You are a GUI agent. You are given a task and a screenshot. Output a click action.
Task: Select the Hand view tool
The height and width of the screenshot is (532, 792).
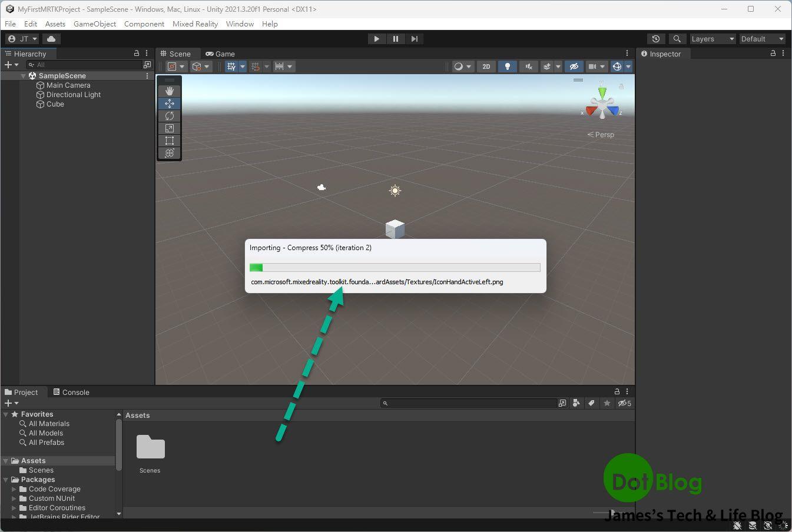pyautogui.click(x=170, y=91)
